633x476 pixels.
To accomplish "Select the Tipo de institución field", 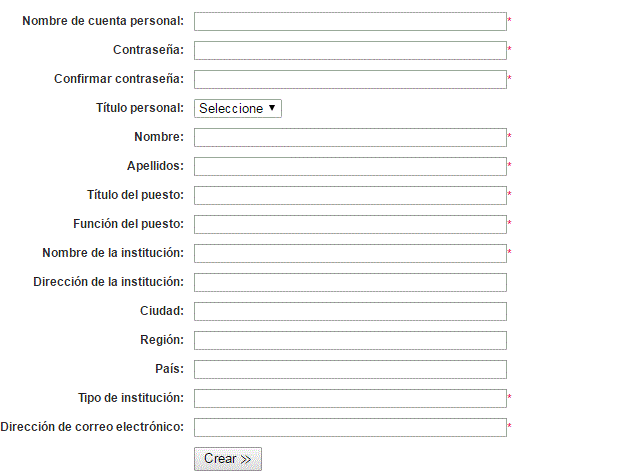I will click(x=350, y=398).
